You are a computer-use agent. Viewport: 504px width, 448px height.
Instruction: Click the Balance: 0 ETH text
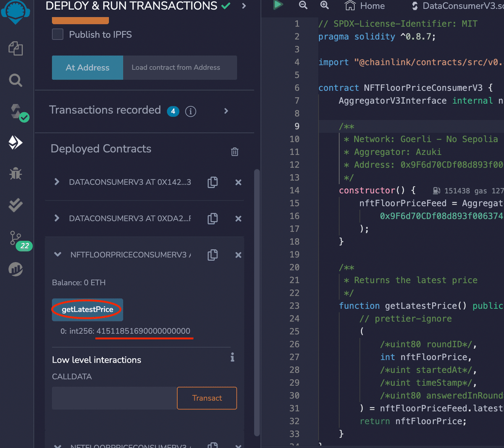tap(79, 282)
